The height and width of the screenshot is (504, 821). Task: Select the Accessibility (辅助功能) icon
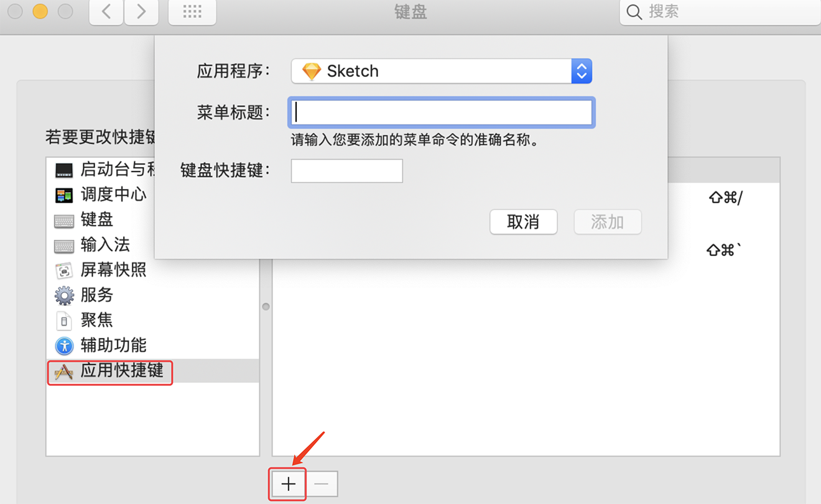(64, 346)
